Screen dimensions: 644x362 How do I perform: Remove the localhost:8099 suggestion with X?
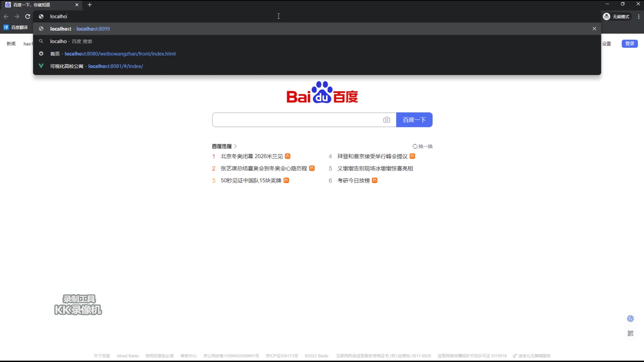tap(594, 29)
